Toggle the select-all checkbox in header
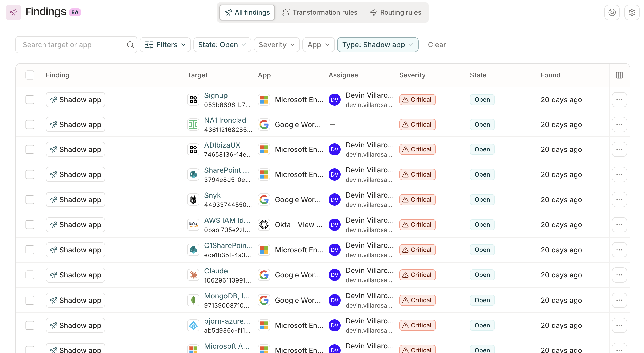644x353 pixels. pyautogui.click(x=30, y=75)
